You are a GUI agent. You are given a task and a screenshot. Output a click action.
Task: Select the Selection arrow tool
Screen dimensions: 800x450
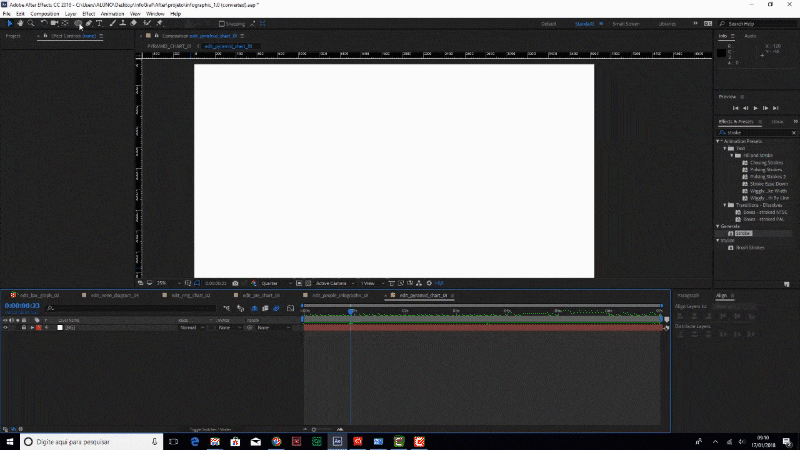click(x=8, y=23)
